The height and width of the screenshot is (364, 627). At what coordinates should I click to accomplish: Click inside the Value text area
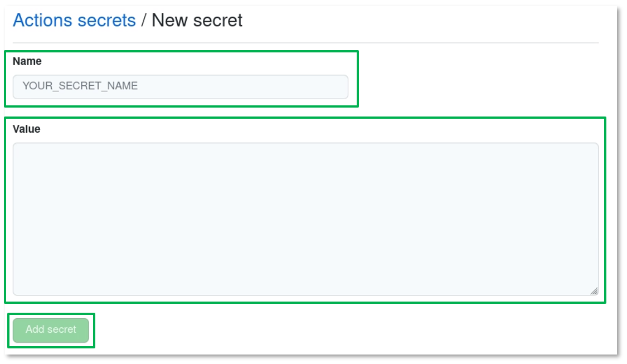coord(305,219)
